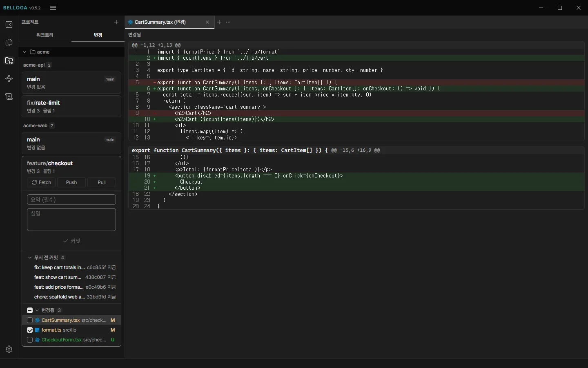Switch to the 워크트리 tab
The width and height of the screenshot is (588, 368).
(x=45, y=35)
